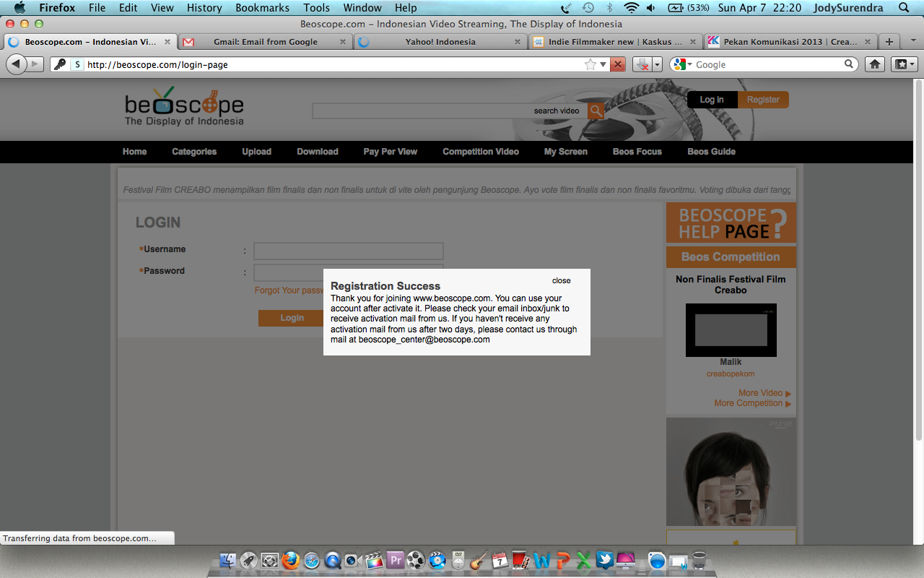The width and height of the screenshot is (924, 578).
Task: Open the Beoscope Help Page banner
Action: tap(731, 223)
